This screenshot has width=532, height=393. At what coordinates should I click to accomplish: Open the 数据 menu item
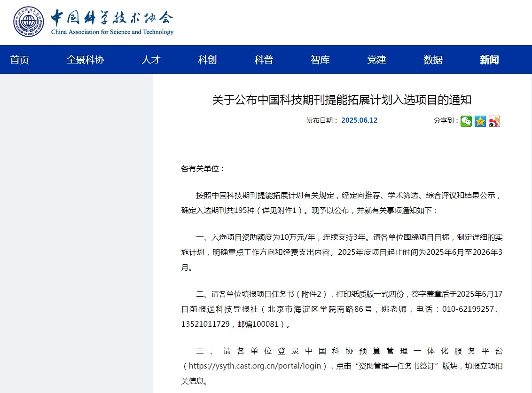pos(433,60)
